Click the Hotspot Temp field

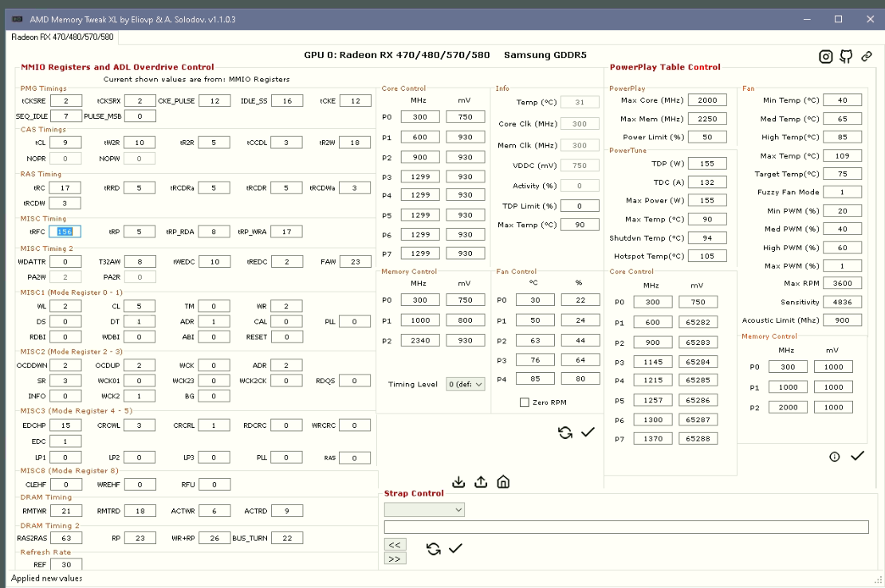[x=707, y=256]
